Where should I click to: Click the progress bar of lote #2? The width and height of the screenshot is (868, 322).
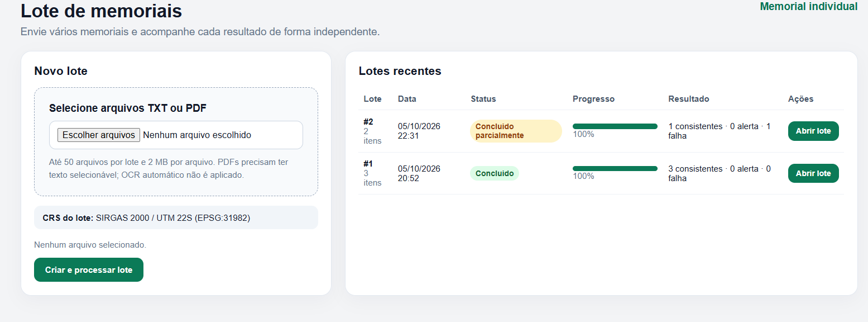tap(615, 126)
